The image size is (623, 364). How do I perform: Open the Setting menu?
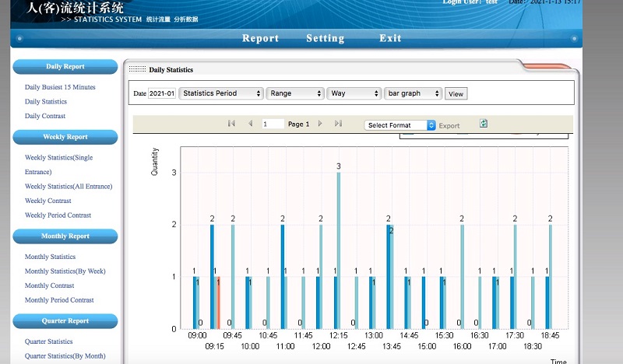325,38
